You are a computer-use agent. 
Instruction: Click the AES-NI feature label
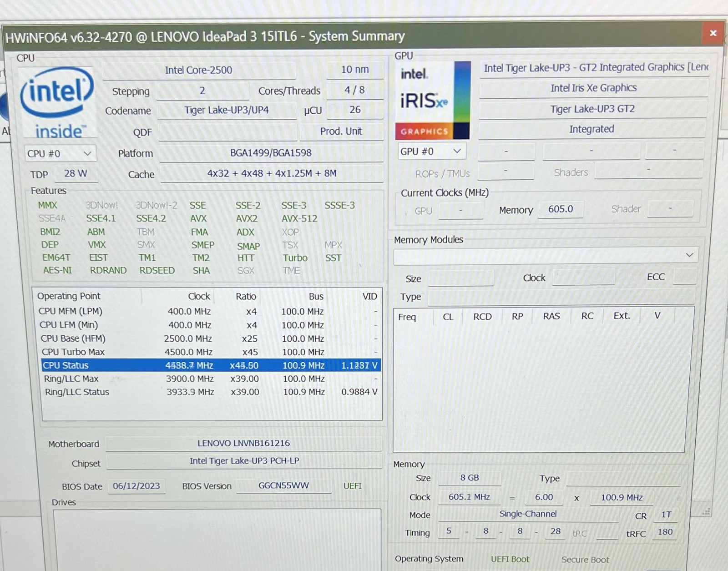(x=57, y=270)
